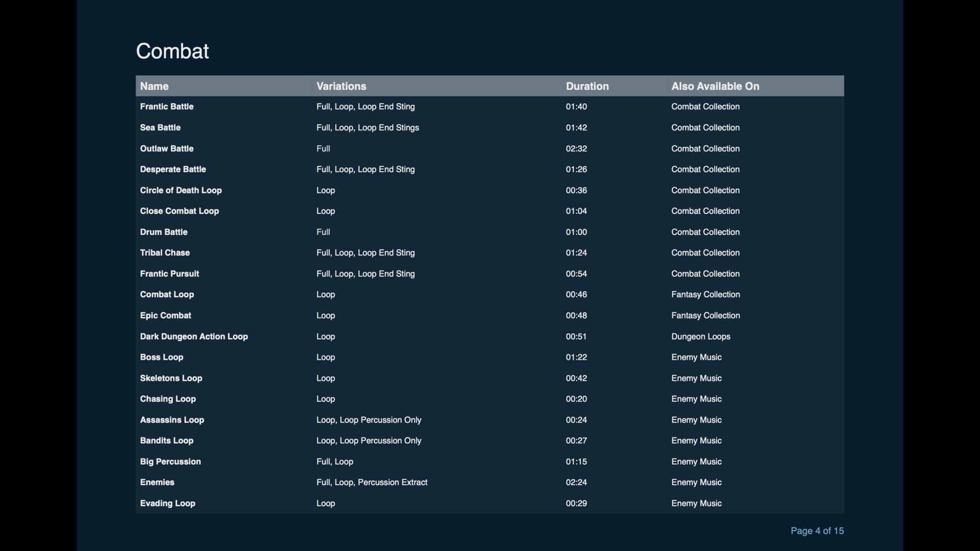The width and height of the screenshot is (980, 551).
Task: Open Desperate Battle track details
Action: pyautogui.click(x=173, y=169)
